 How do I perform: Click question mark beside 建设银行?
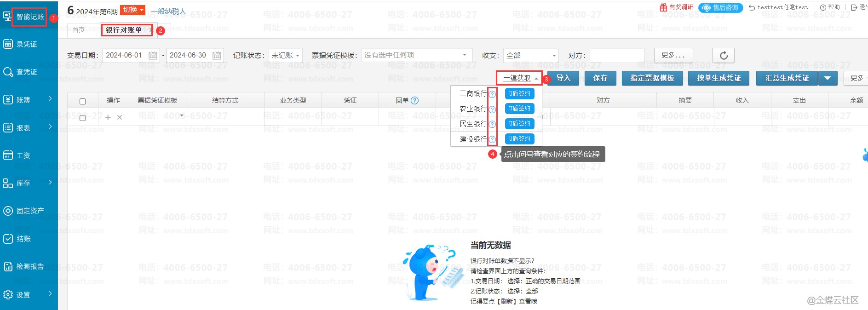point(492,139)
